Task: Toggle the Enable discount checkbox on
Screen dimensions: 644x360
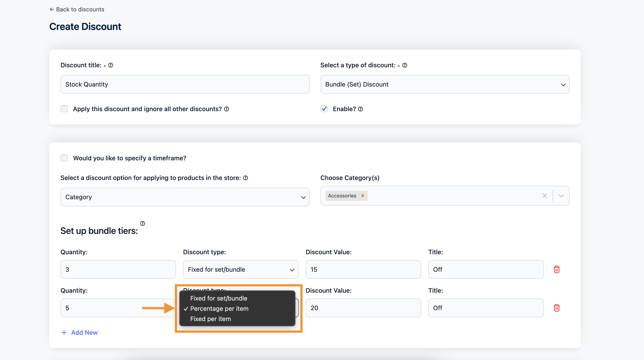Action: coord(324,109)
